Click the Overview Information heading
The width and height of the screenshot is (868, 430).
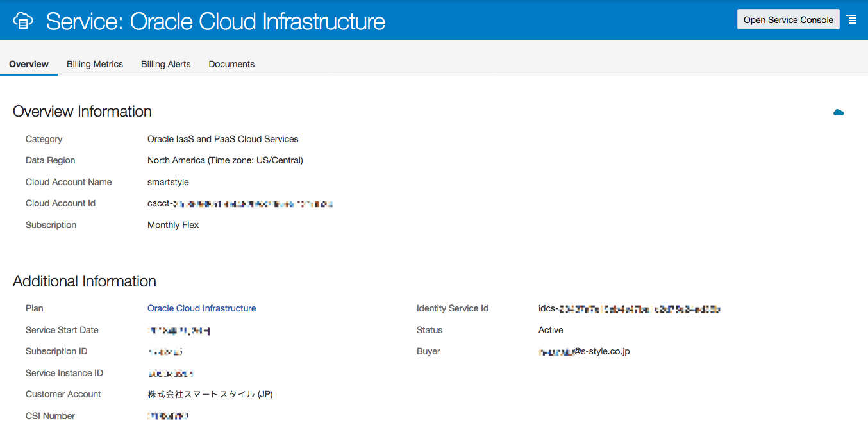(82, 112)
